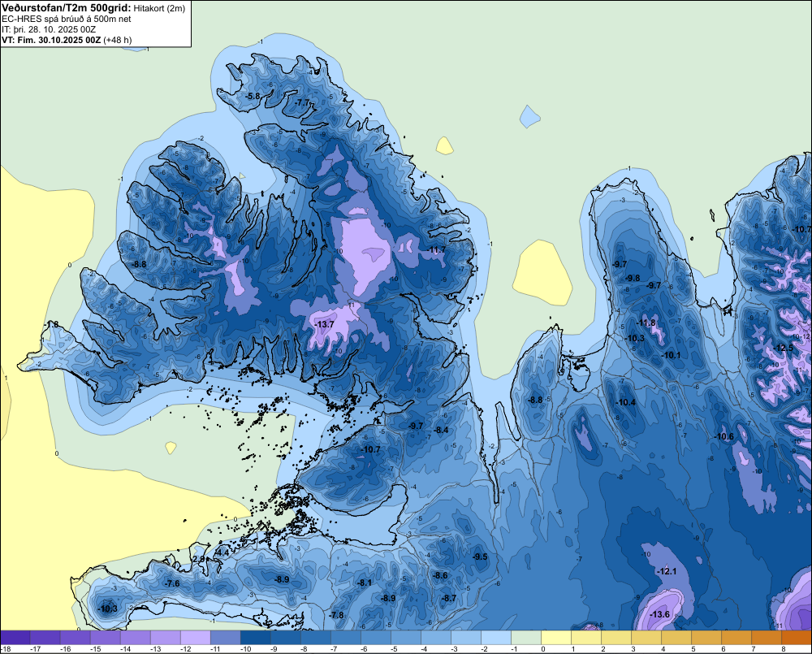Click the legend swatch between -14 and -13
Screen dimensions: 812x654
click(x=136, y=638)
